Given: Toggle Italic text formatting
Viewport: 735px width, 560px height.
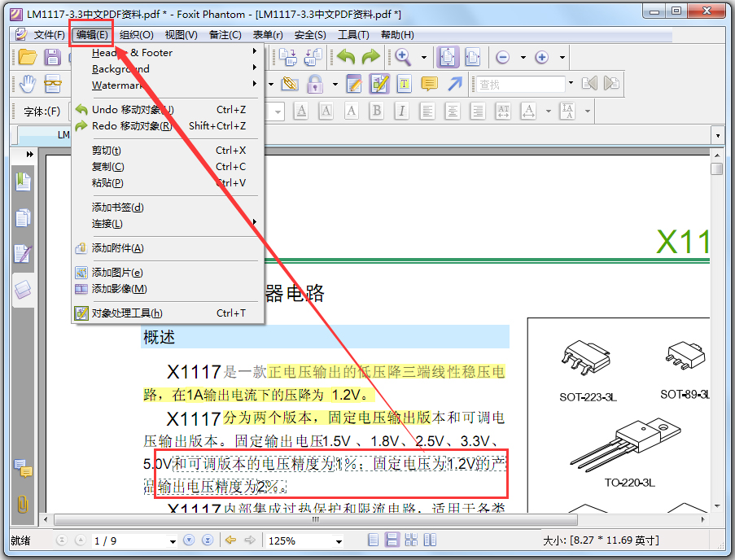Looking at the screenshot, I should coord(402,111).
